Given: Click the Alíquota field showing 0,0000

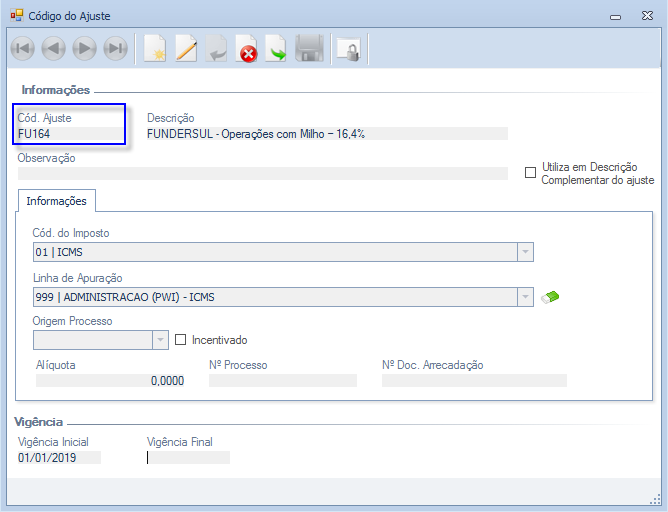Looking at the screenshot, I should [110, 380].
